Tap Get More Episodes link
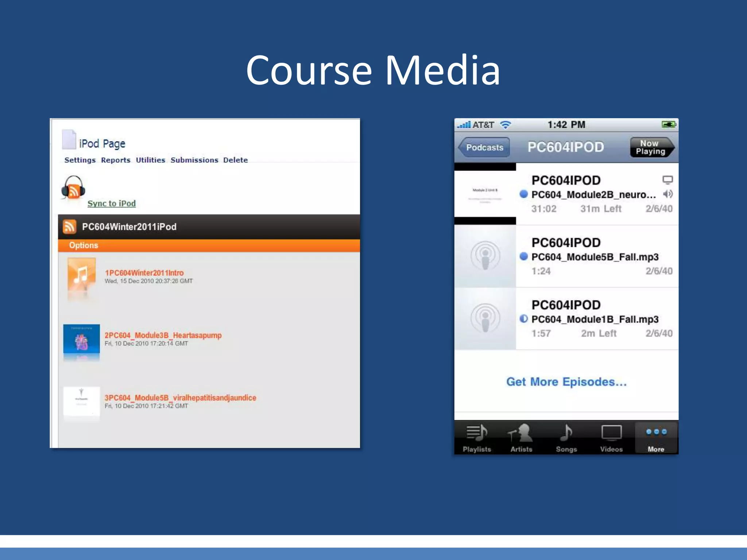747x560 pixels. [x=566, y=382]
